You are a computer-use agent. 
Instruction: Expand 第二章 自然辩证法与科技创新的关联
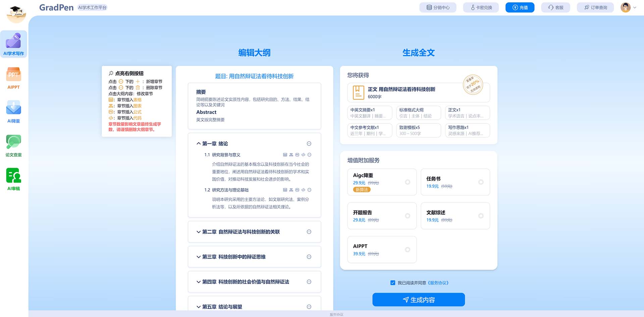[199, 232]
